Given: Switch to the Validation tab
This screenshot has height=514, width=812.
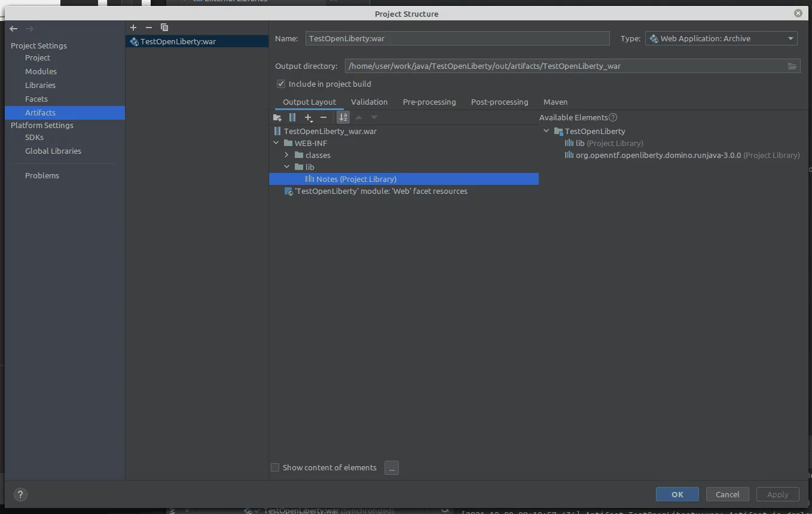Looking at the screenshot, I should (369, 102).
